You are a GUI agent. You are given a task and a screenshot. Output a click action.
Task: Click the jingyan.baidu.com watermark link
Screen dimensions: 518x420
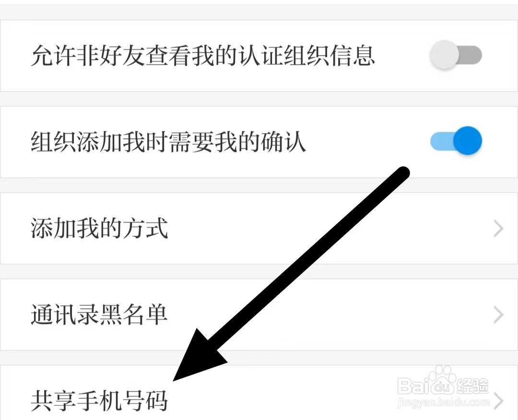tap(443, 403)
